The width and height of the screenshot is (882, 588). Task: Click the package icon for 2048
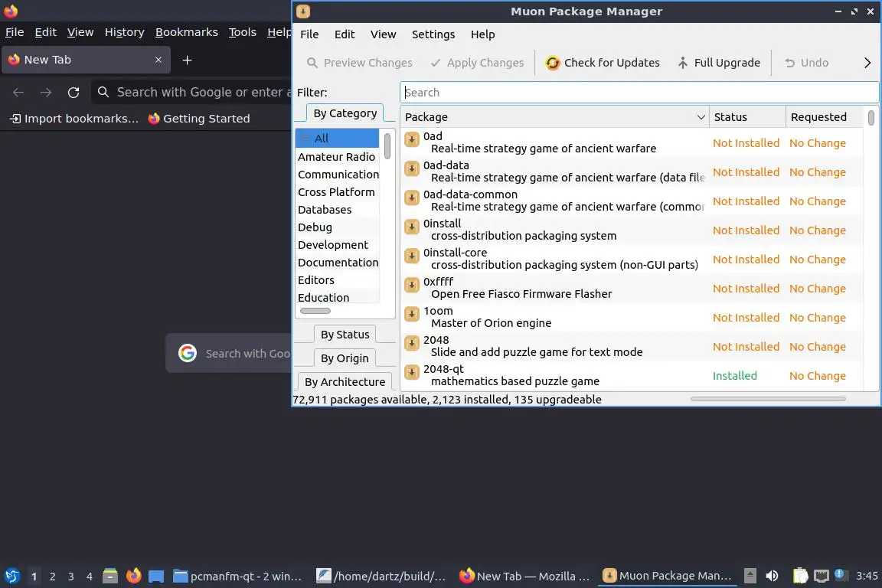point(412,343)
